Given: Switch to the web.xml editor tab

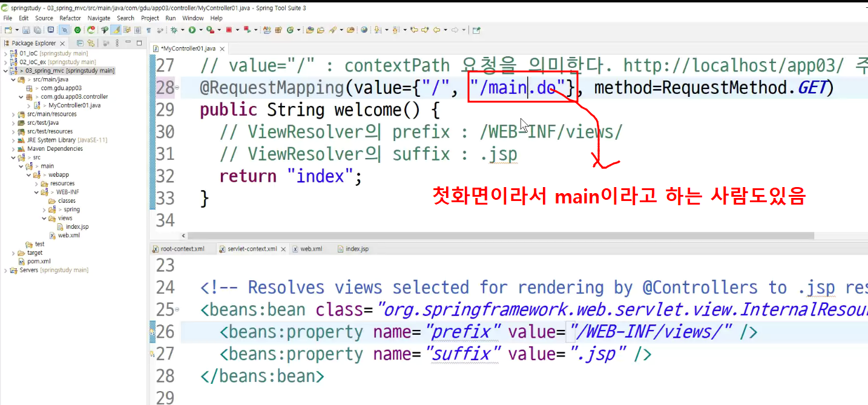Looking at the screenshot, I should tap(311, 249).
